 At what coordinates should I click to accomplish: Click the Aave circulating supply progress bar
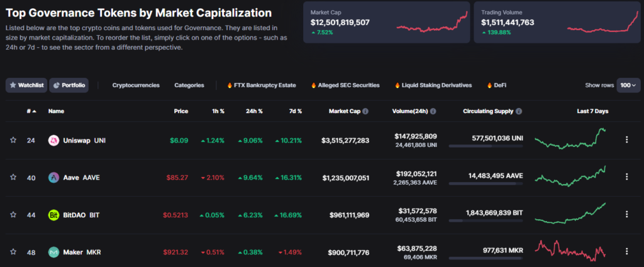[486, 184]
